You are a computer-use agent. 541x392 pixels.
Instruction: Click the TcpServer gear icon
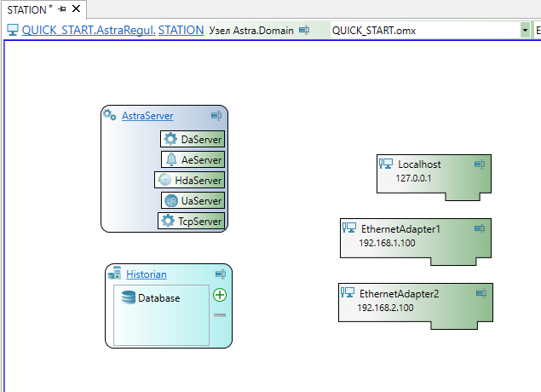coord(168,222)
